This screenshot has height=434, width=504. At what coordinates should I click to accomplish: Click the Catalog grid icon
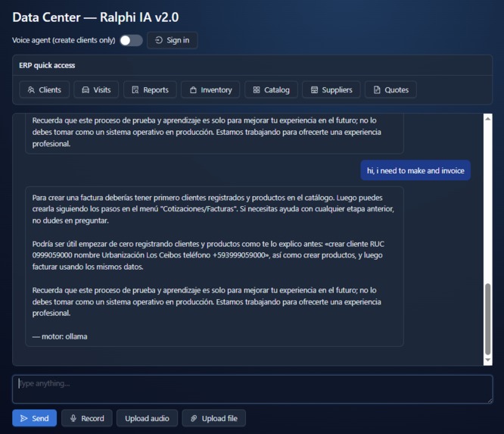pyautogui.click(x=257, y=90)
